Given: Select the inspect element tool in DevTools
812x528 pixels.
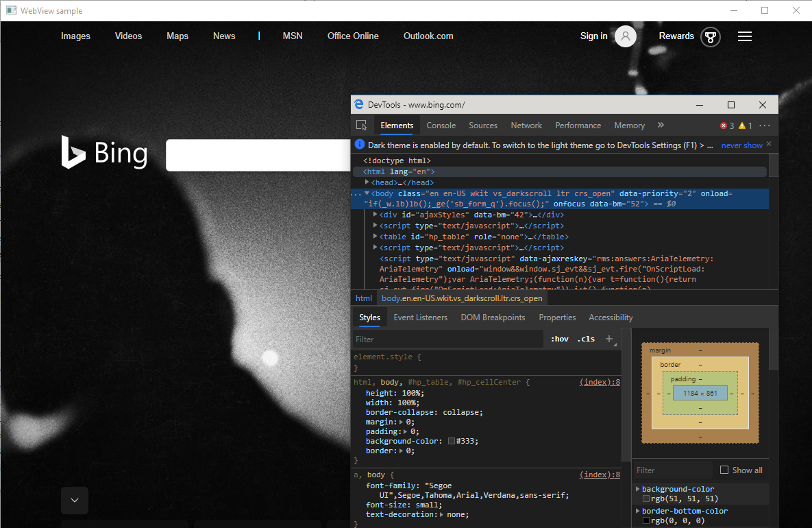Looking at the screenshot, I should point(362,125).
